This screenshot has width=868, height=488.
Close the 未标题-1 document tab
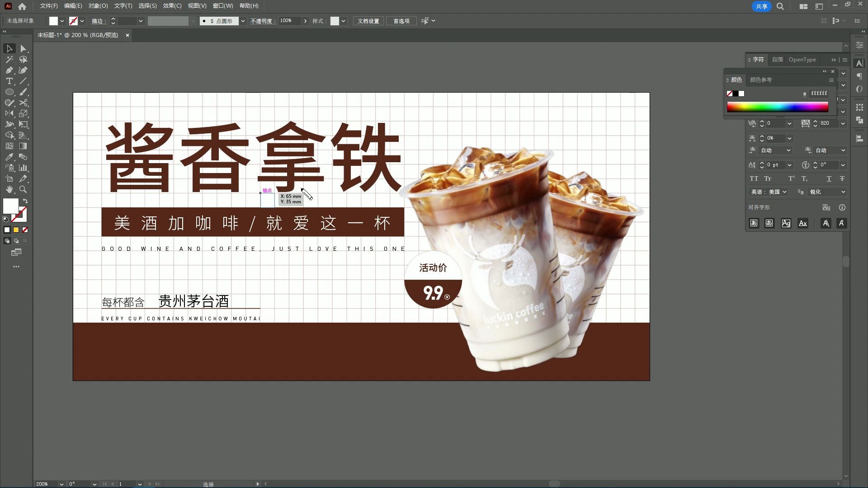point(127,35)
